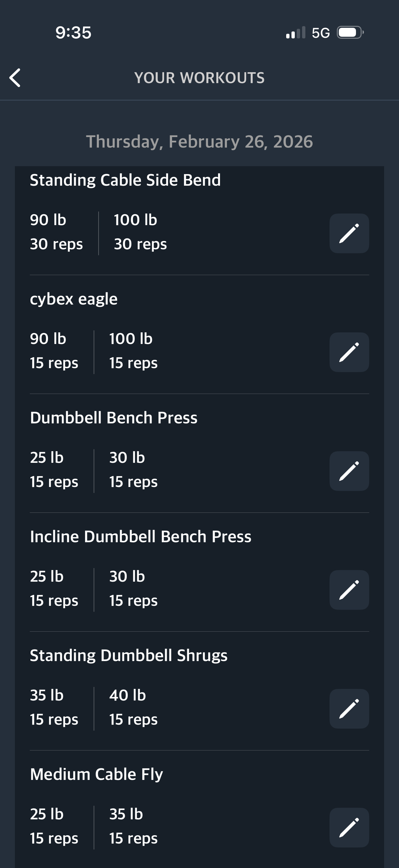399x868 pixels.
Task: Edit the Medium Cable Fly entry
Action: coord(349,827)
